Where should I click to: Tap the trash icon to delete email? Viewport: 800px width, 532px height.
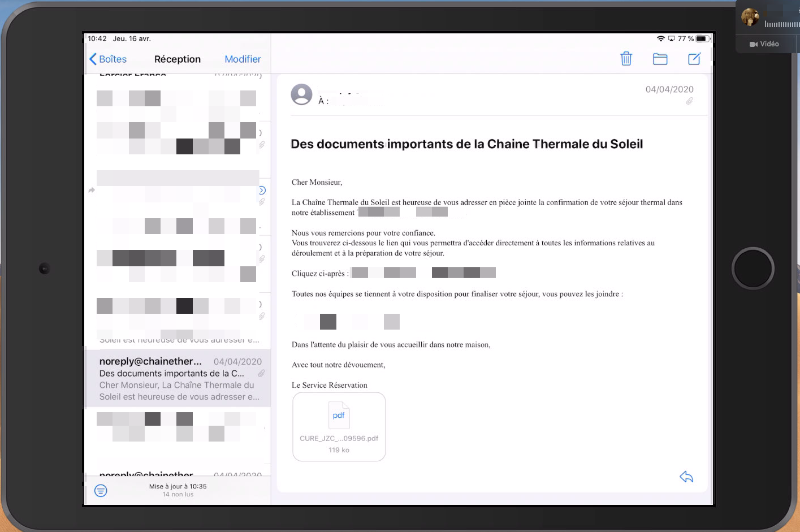point(626,59)
